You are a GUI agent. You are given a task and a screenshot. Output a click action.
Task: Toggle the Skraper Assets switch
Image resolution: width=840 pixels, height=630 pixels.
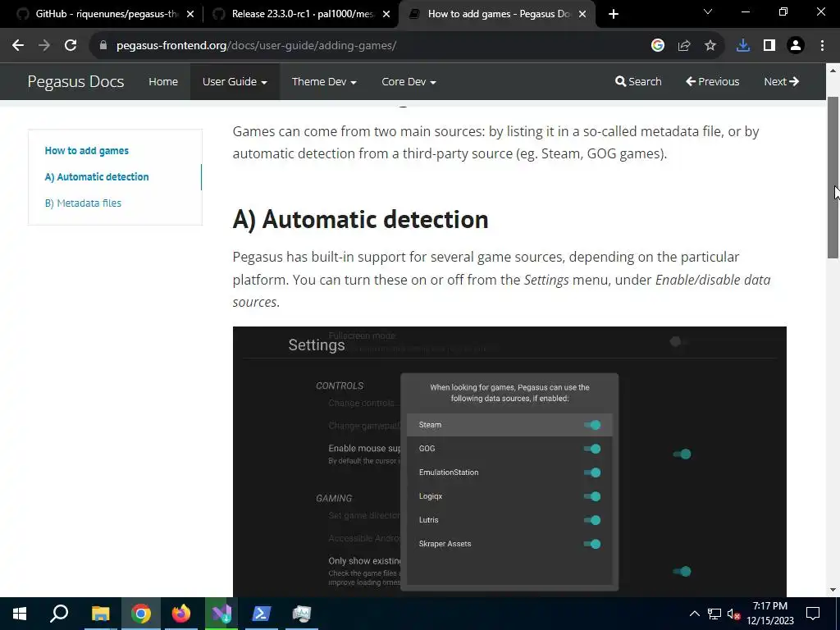pyautogui.click(x=592, y=545)
